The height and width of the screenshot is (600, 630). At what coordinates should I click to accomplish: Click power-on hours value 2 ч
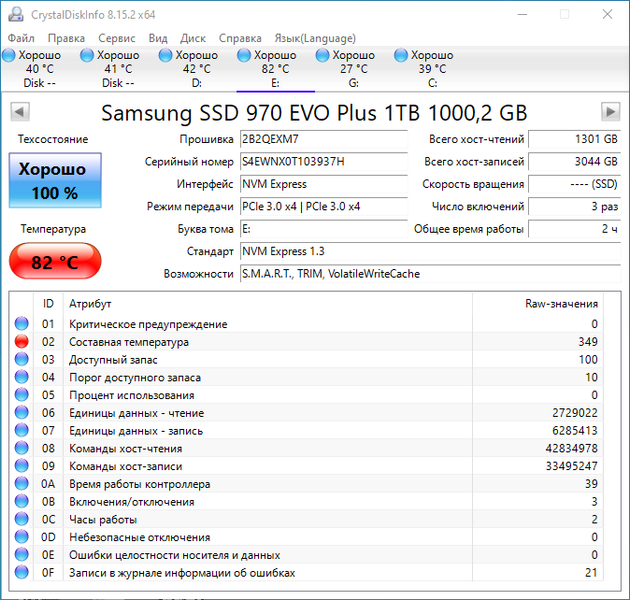point(575,229)
